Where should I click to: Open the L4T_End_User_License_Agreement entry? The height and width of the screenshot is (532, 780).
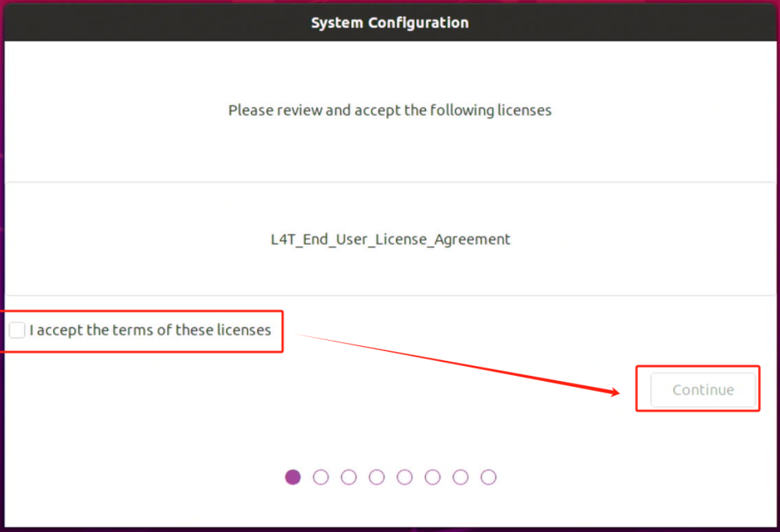[390, 239]
